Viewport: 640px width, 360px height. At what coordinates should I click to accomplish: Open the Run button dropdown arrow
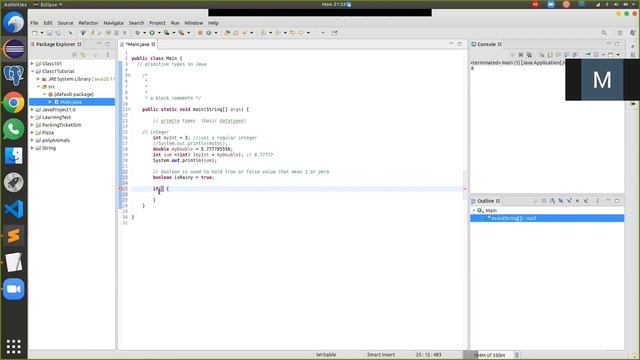point(159,33)
